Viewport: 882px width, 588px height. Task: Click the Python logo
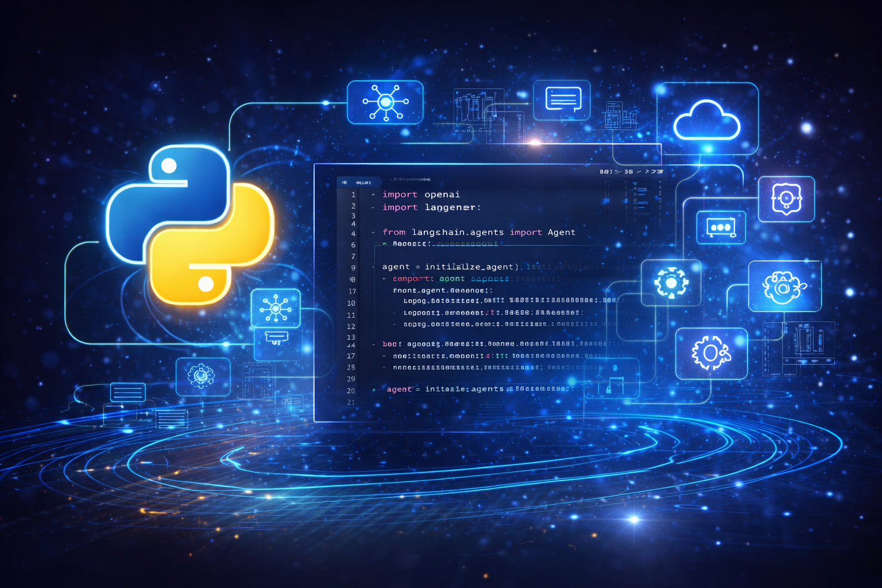pyautogui.click(x=189, y=221)
